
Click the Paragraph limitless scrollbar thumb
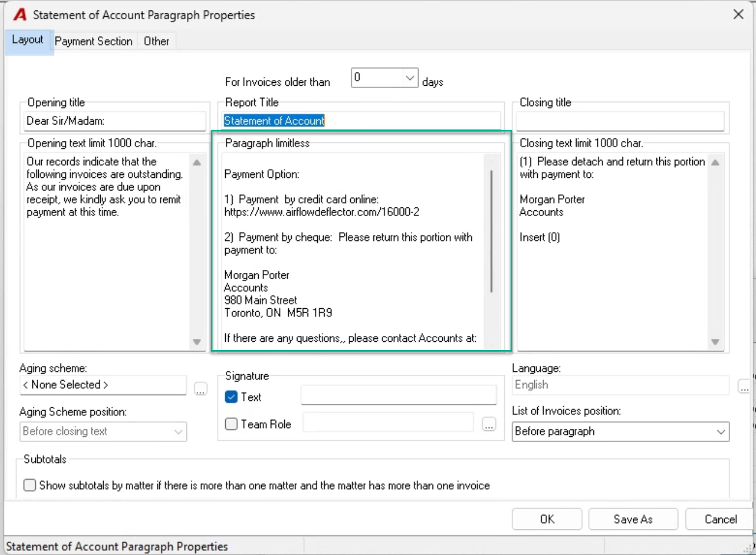coord(491,231)
